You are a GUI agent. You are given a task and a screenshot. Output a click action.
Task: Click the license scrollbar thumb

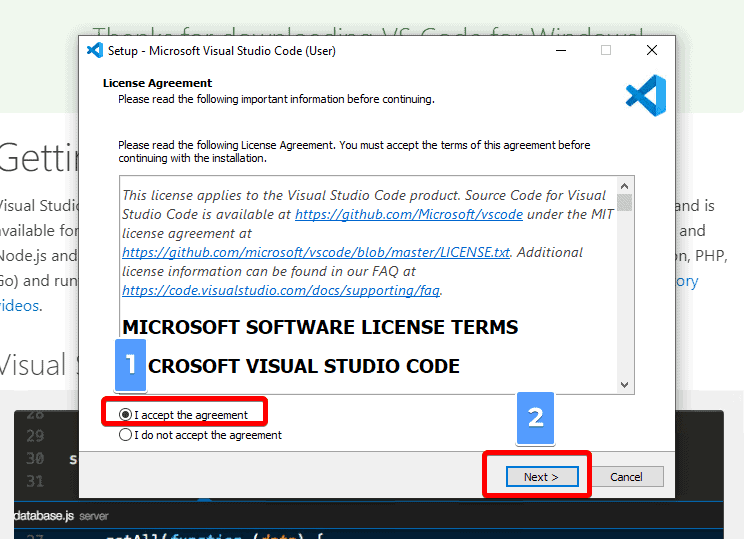coord(625,202)
